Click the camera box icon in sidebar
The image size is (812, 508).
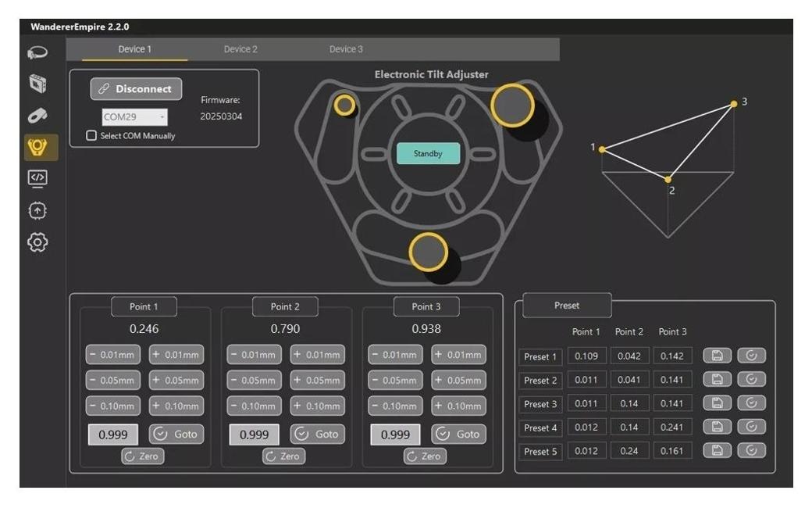coord(37,83)
